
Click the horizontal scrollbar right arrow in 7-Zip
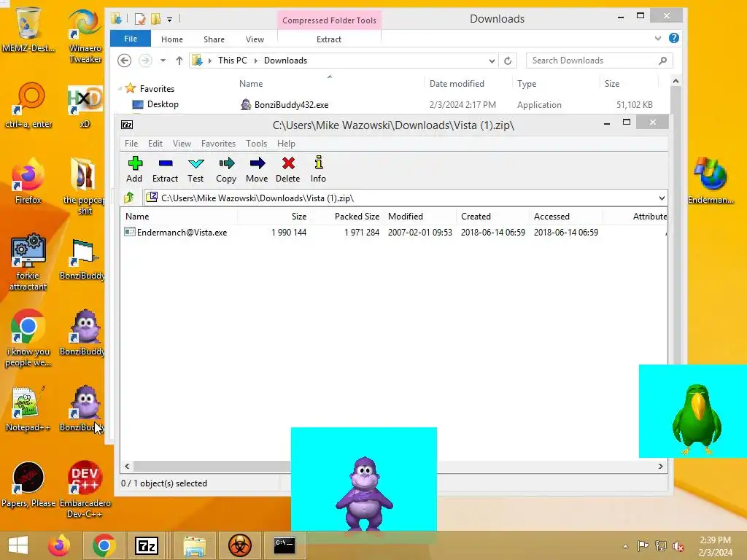(x=660, y=466)
